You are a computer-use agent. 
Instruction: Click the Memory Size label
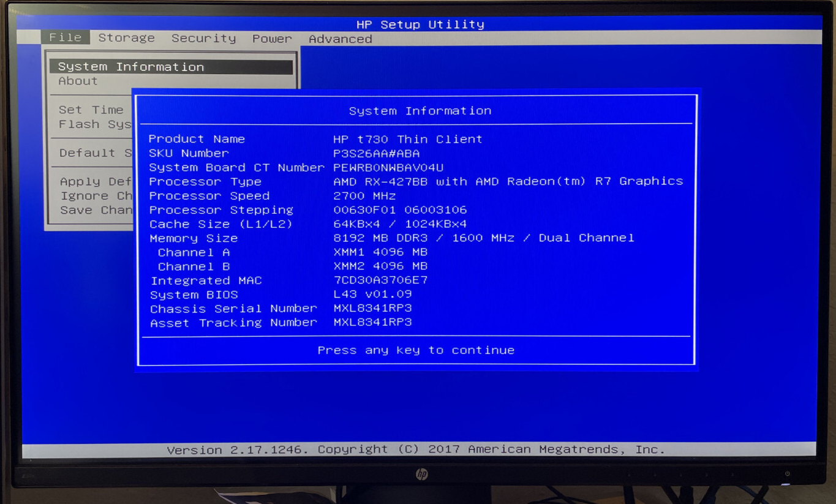coord(194,238)
